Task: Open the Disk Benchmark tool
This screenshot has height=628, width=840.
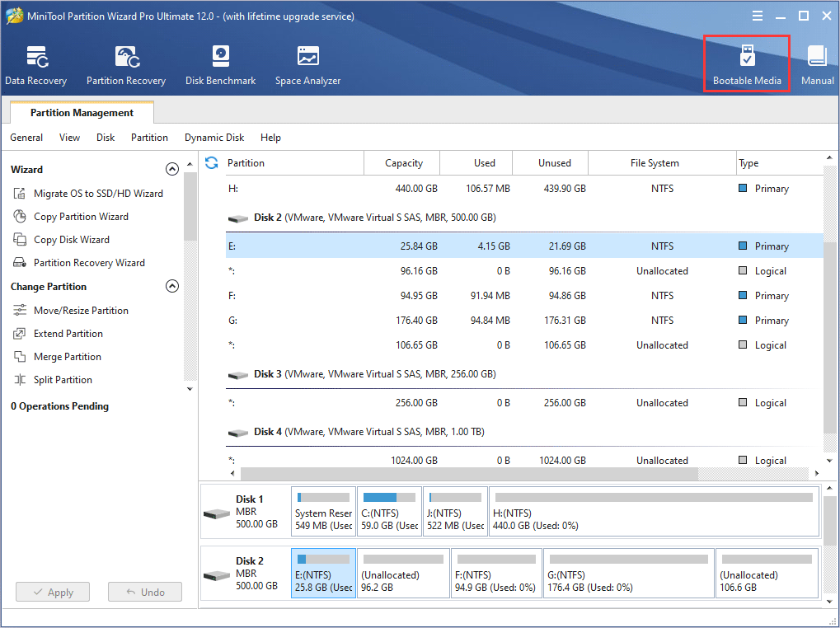Action: (x=220, y=66)
